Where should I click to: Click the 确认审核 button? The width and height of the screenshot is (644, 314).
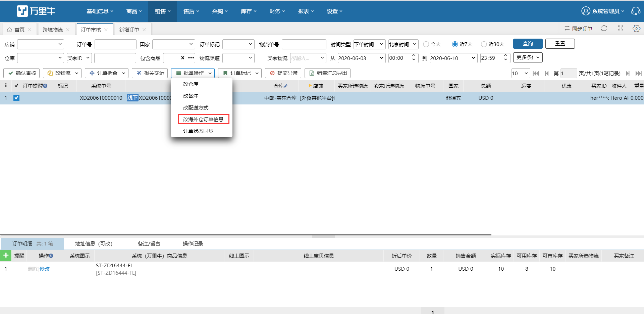click(21, 73)
